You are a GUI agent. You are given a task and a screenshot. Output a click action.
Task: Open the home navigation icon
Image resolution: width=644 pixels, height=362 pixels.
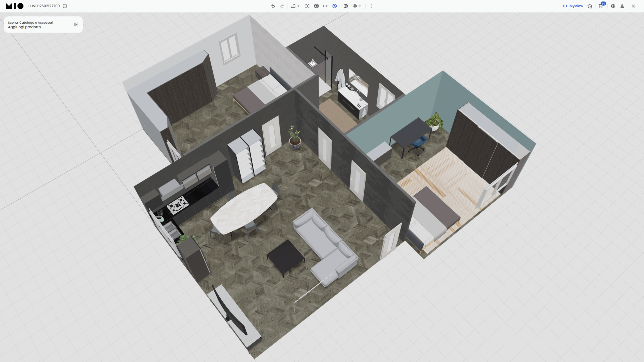(x=590, y=6)
